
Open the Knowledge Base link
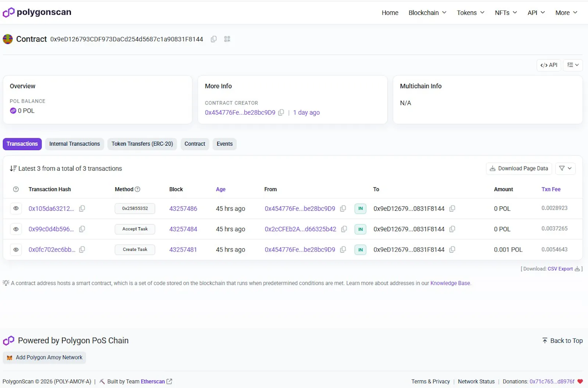click(x=450, y=283)
